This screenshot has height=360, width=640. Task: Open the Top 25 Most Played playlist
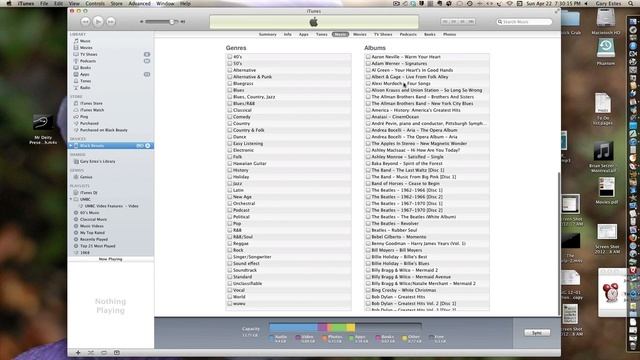pos(98,246)
